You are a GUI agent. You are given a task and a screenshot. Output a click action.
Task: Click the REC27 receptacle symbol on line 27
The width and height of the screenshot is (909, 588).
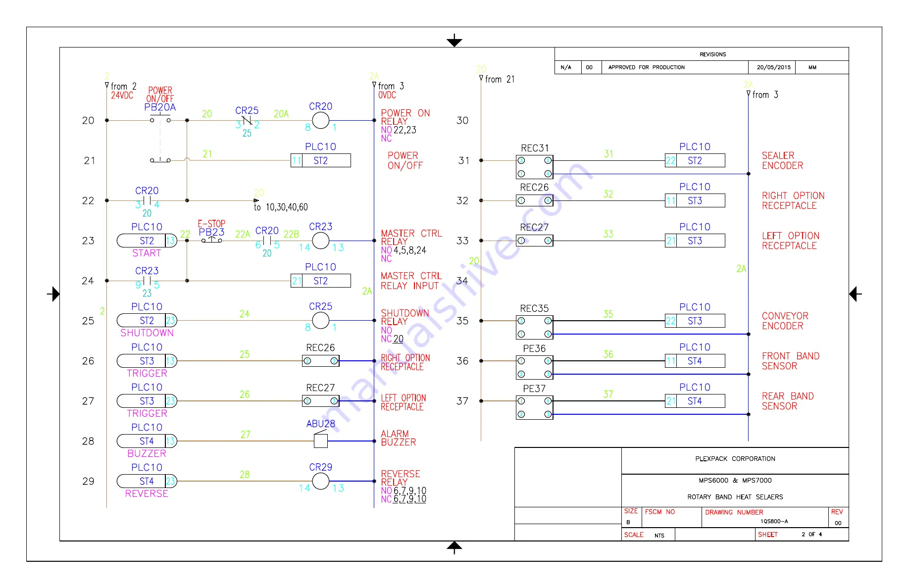pyautogui.click(x=320, y=401)
